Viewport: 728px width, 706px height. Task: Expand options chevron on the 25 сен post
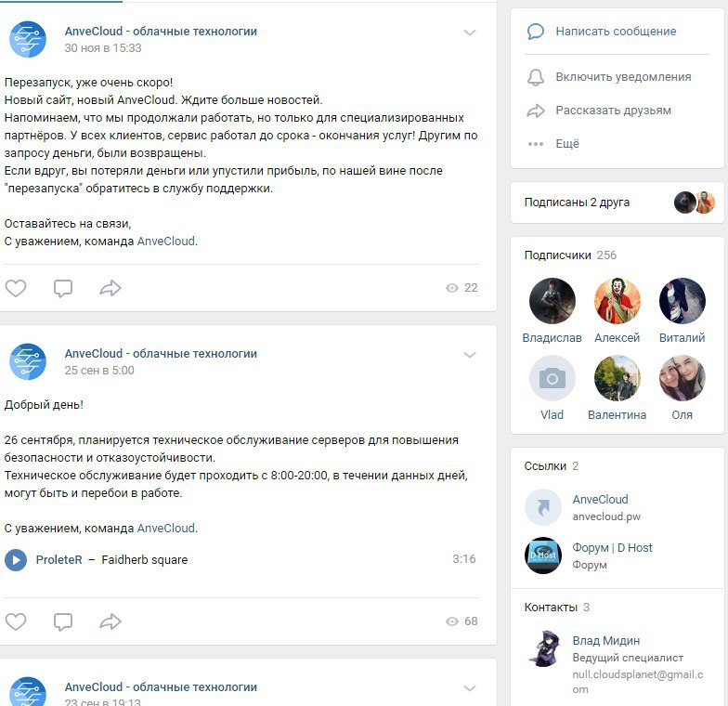click(470, 355)
